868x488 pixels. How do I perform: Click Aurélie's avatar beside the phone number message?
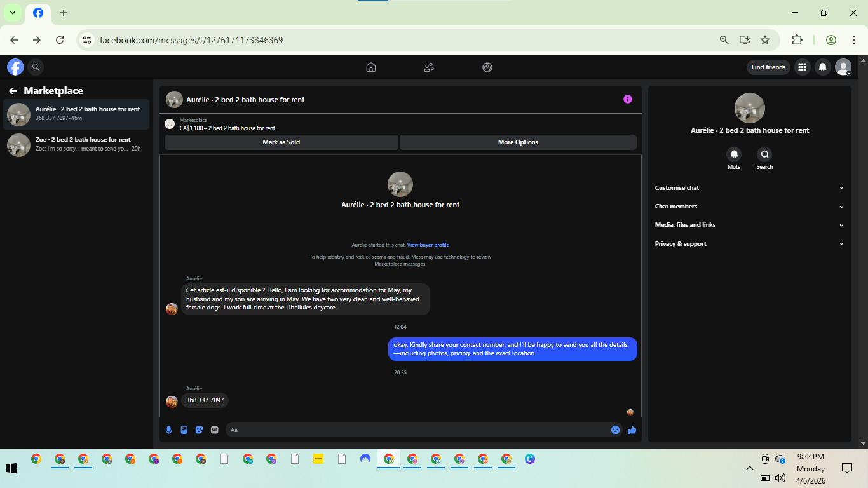pyautogui.click(x=172, y=402)
